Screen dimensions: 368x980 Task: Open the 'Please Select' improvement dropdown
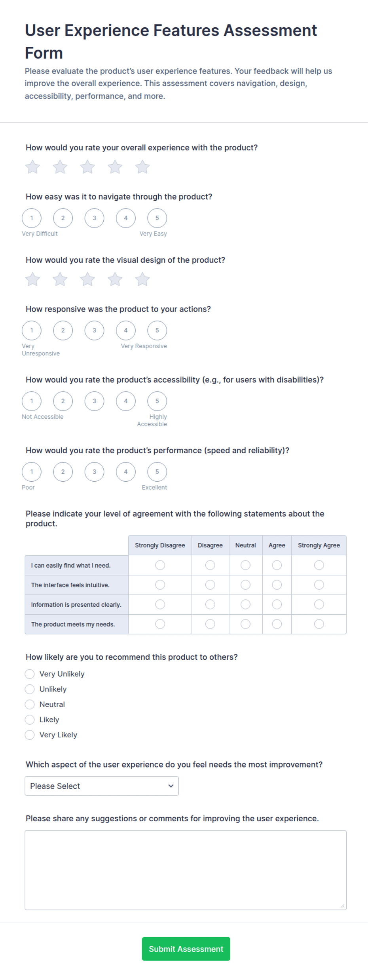[102, 786]
